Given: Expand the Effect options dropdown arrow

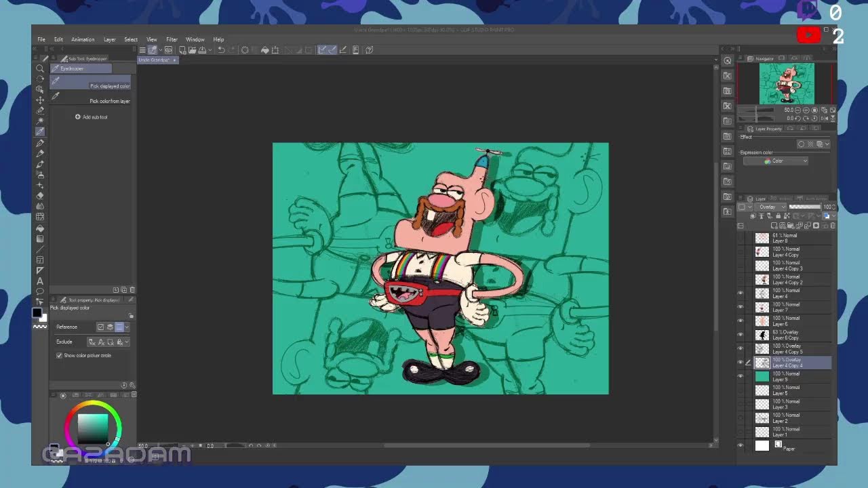Looking at the screenshot, I should click(827, 144).
